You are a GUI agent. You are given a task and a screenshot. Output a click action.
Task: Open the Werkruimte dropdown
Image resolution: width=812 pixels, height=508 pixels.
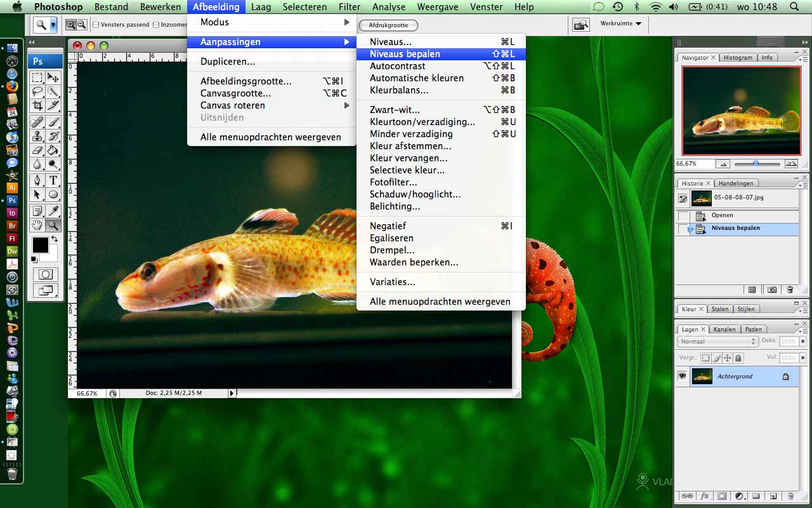point(620,23)
